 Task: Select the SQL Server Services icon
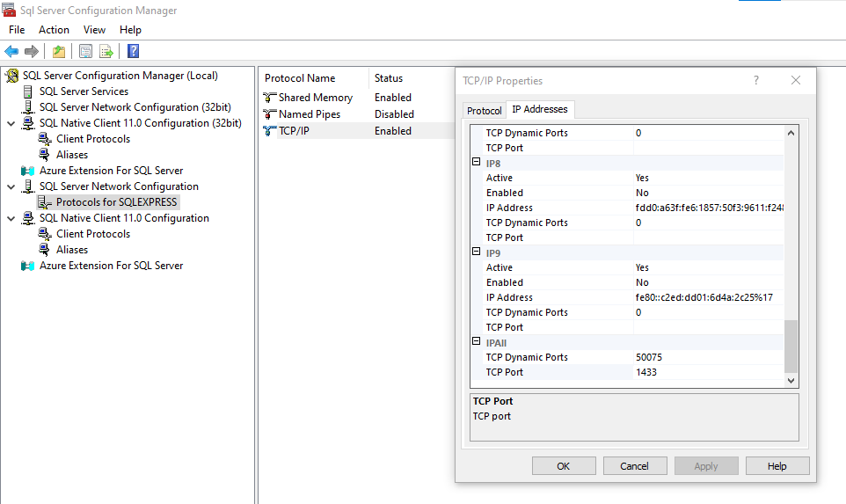28,91
